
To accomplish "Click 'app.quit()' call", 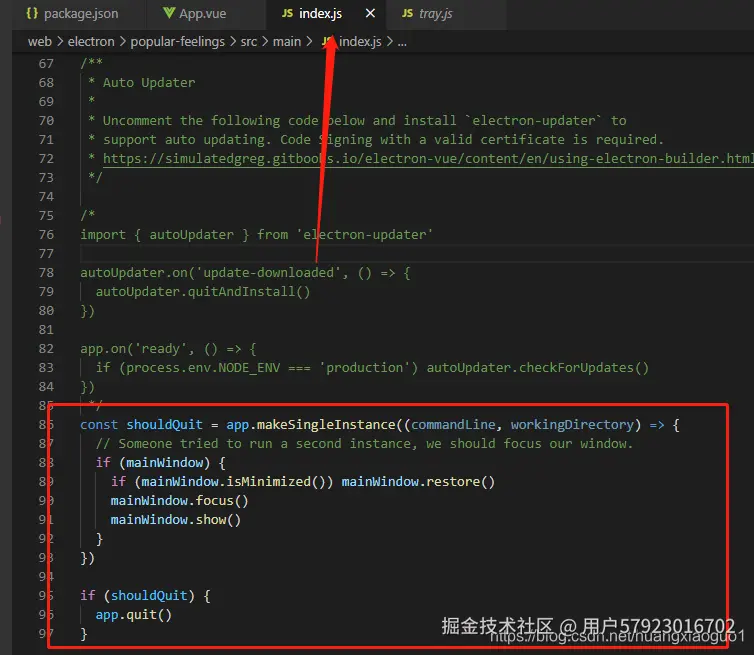I will (x=133, y=615).
